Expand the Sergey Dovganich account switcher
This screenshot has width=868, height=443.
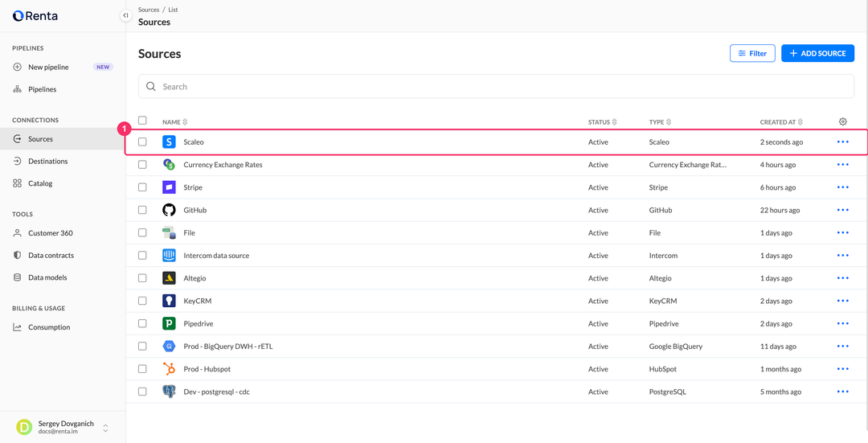point(105,428)
